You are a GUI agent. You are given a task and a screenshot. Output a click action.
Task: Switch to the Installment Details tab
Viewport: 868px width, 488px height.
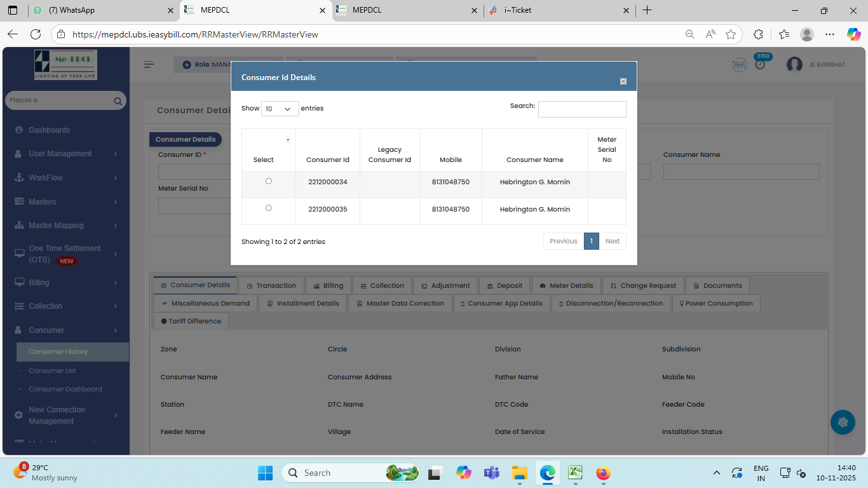303,303
